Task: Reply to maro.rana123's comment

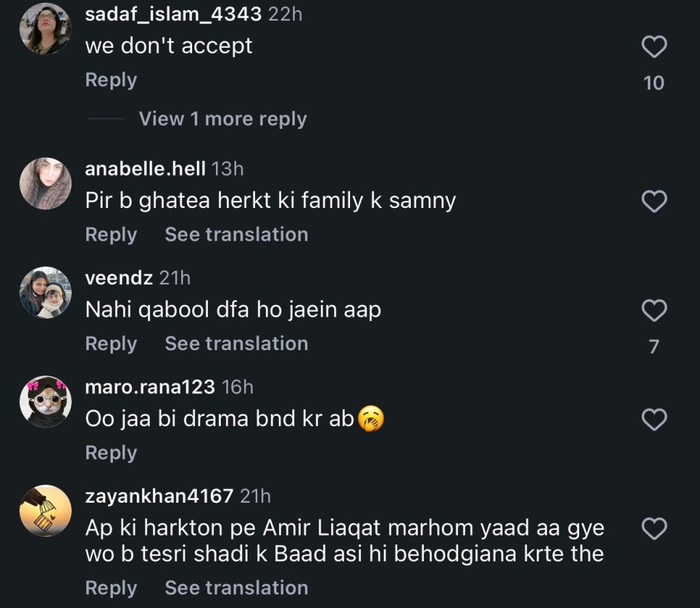Action: point(111,453)
